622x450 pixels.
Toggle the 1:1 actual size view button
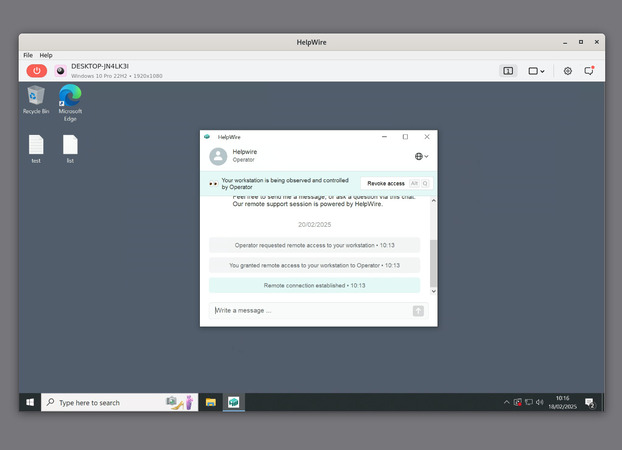tap(508, 71)
